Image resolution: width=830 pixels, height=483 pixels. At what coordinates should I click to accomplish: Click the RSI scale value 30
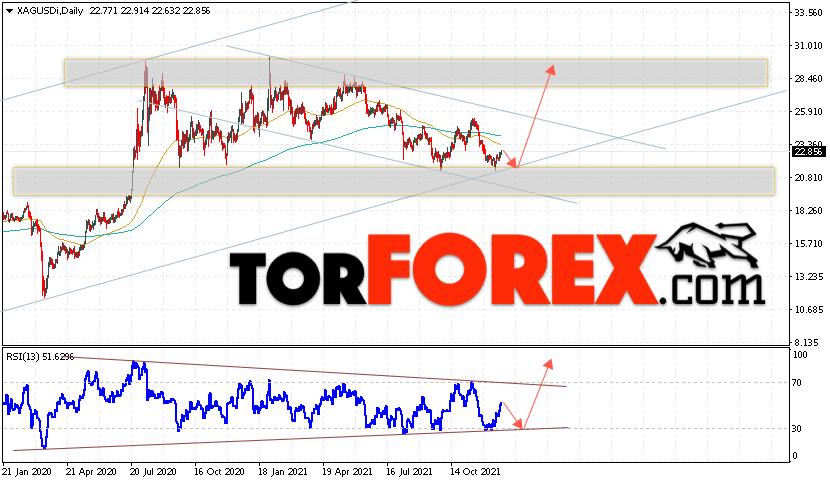(797, 428)
